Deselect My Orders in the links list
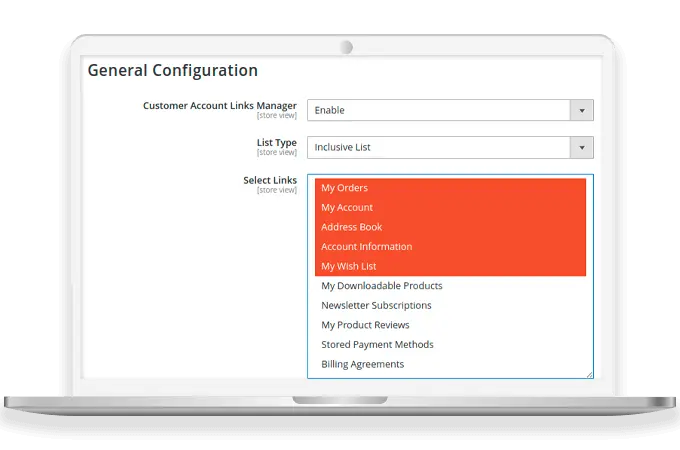Screen dimensions: 680x450 [345, 188]
